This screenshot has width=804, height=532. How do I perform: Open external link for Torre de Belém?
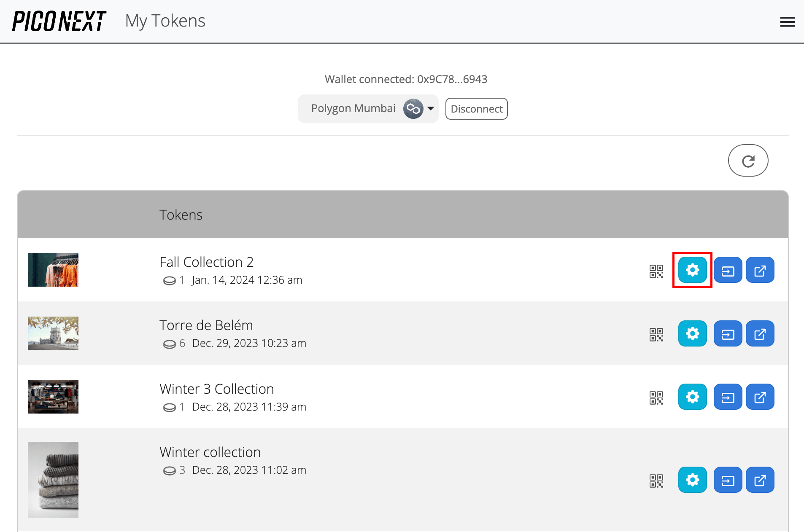pyautogui.click(x=760, y=333)
